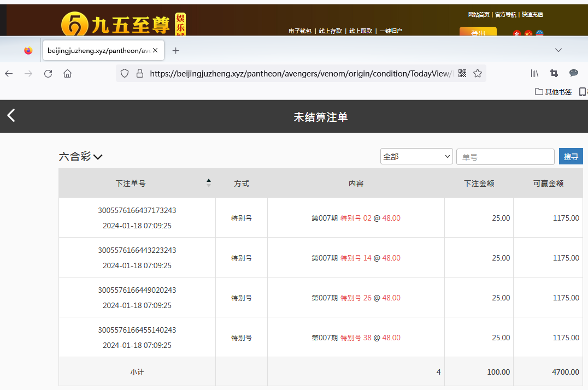The width and height of the screenshot is (588, 390).
Task: Open the chat bubble toolbar icon
Action: (574, 73)
